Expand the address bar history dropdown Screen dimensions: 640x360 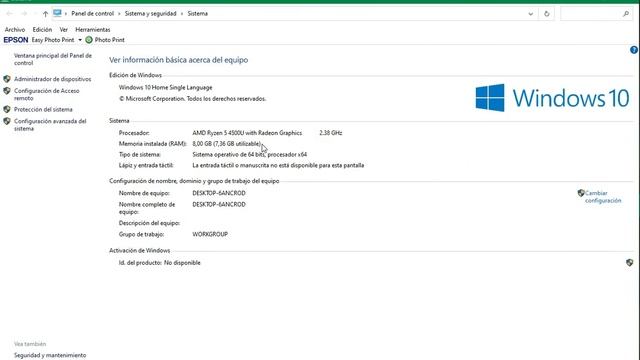click(x=531, y=14)
